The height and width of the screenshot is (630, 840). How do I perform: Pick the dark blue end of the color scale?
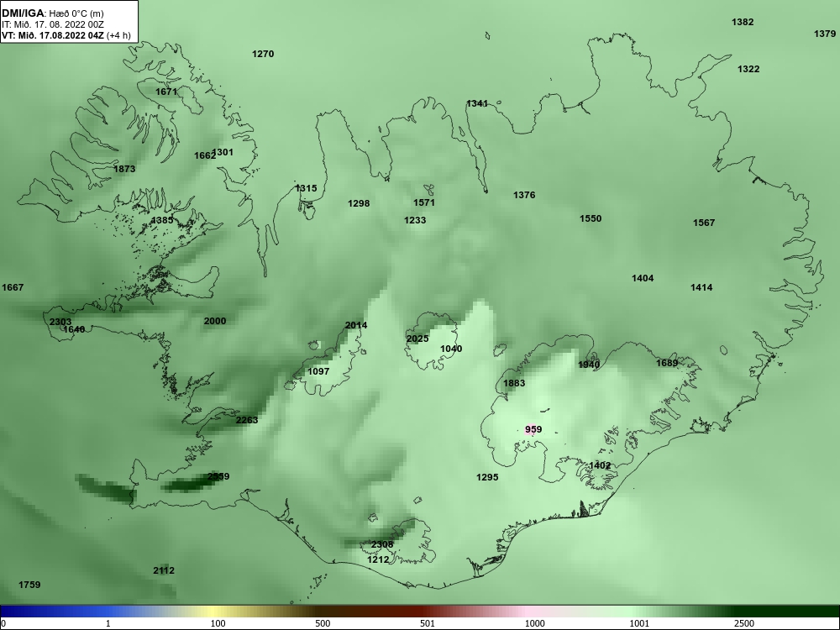coord(22,612)
